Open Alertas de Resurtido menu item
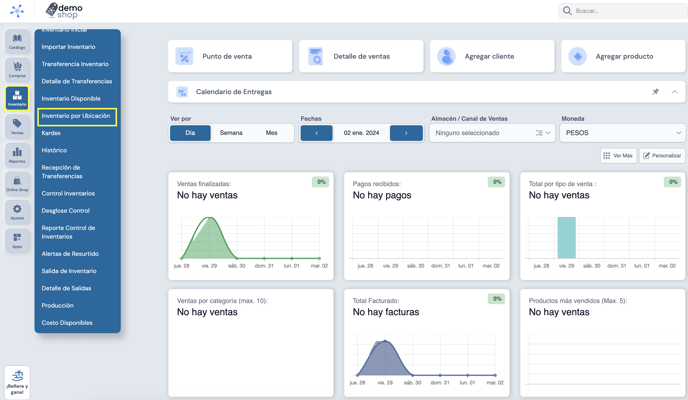The width and height of the screenshot is (688, 400). click(x=70, y=254)
